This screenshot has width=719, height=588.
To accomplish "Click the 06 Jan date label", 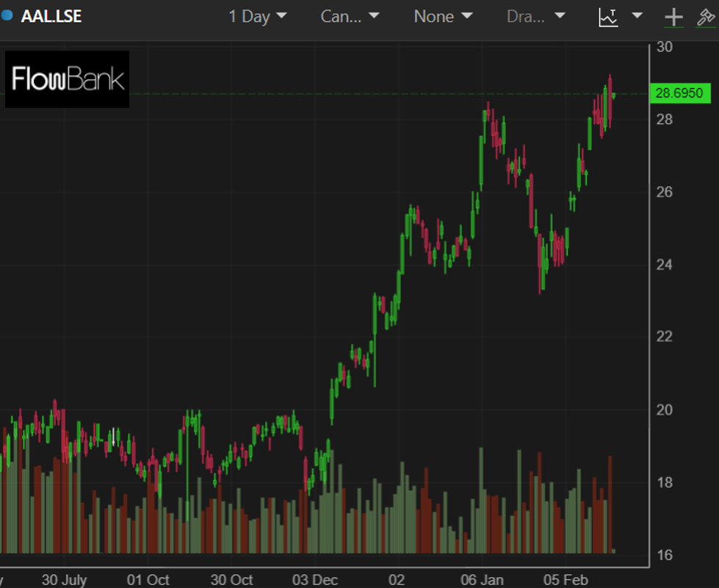I will pyautogui.click(x=482, y=579).
